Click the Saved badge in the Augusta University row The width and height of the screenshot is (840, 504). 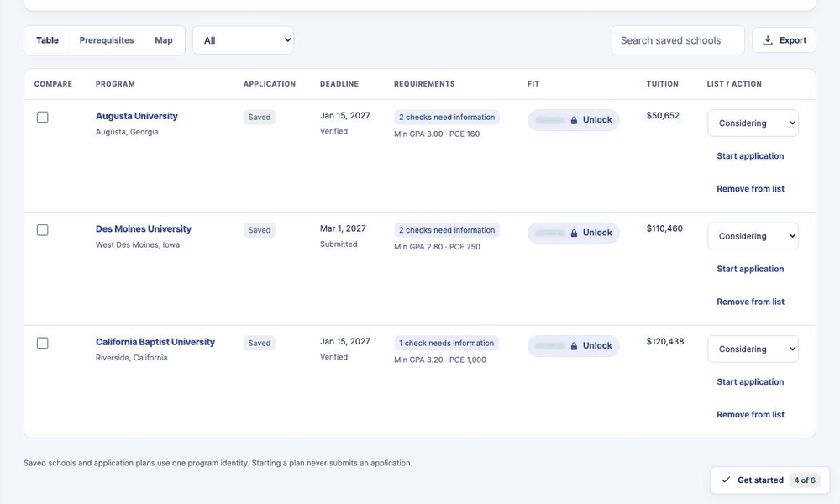pos(260,118)
